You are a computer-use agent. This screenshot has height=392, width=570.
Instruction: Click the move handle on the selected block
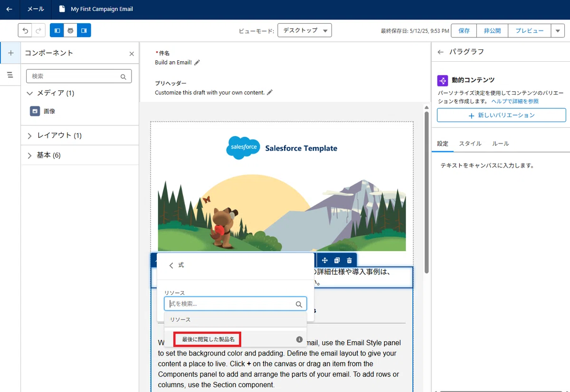[x=325, y=260]
